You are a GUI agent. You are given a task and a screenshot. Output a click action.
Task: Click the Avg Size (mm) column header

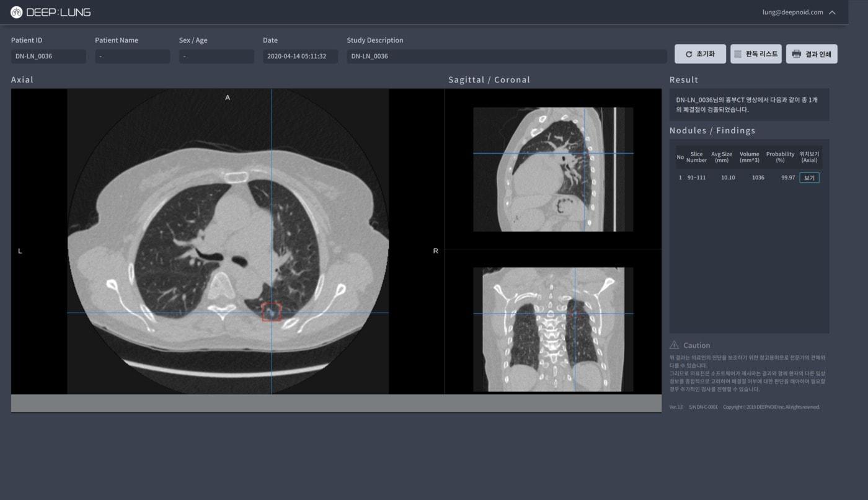pyautogui.click(x=722, y=157)
